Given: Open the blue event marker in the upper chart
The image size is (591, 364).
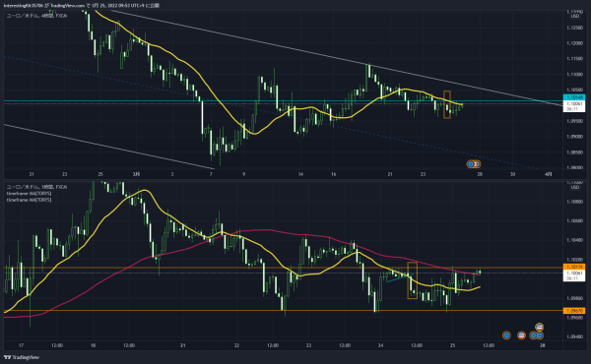Looking at the screenshot, I should point(471,164).
